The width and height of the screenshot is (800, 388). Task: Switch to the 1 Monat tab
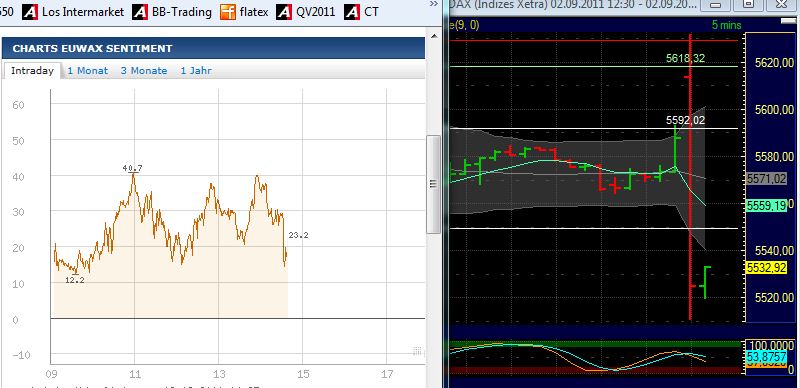(x=88, y=71)
